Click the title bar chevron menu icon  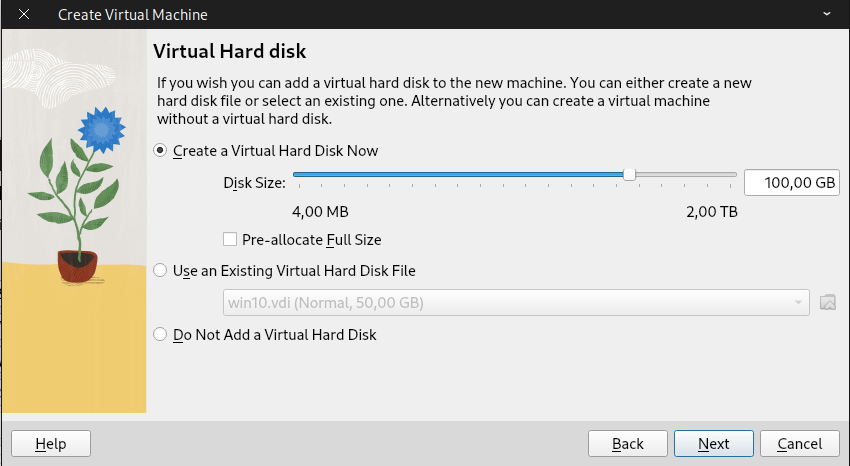(x=827, y=14)
